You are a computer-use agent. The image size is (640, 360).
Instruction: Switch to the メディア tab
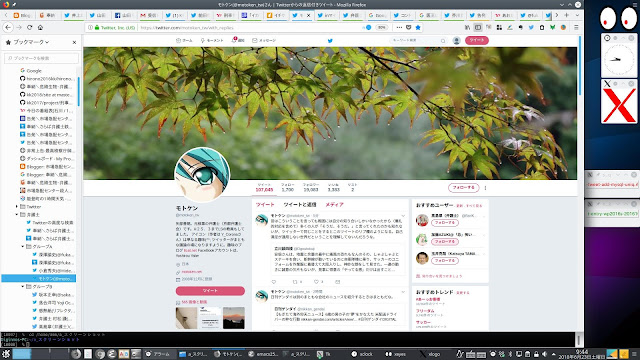[334, 204]
